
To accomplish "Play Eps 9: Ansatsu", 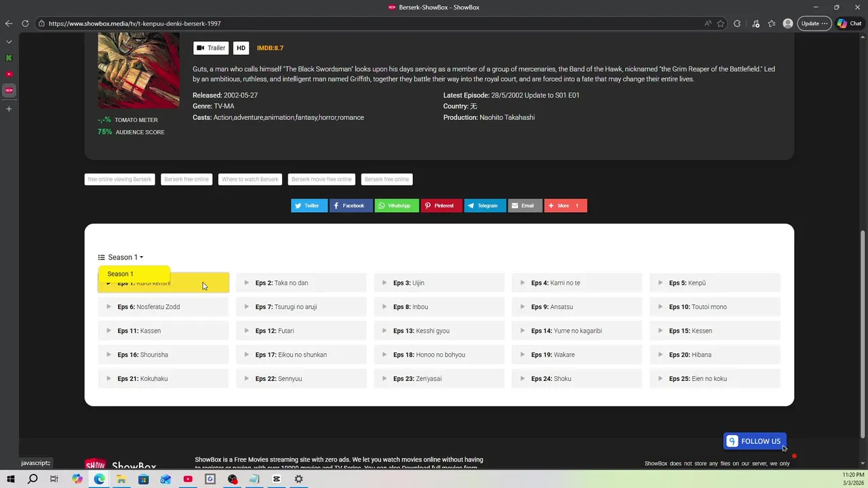I will point(577,307).
